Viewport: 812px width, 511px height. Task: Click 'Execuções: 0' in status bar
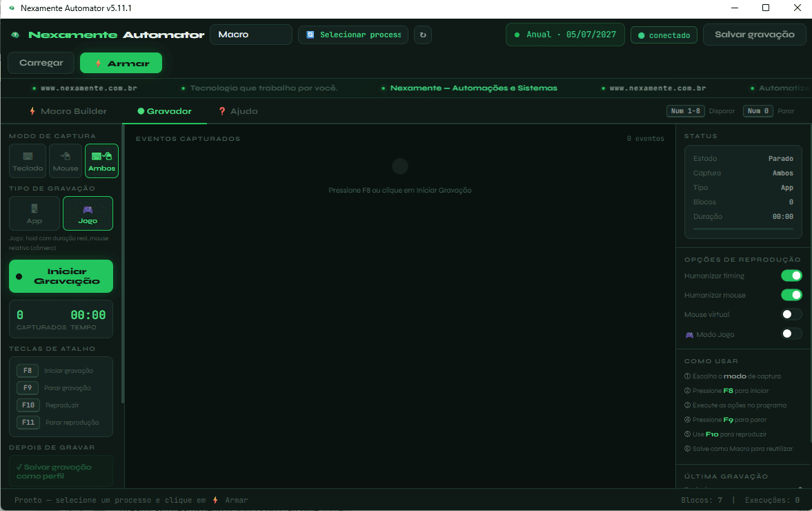[x=772, y=500]
